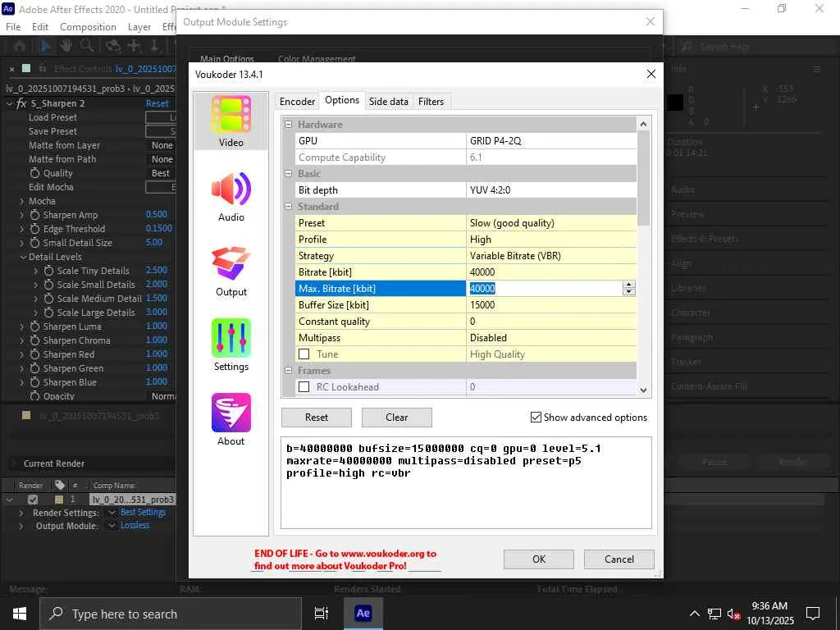Expand Render Settings row in render queue
The width and height of the screenshot is (840, 630).
21,513
